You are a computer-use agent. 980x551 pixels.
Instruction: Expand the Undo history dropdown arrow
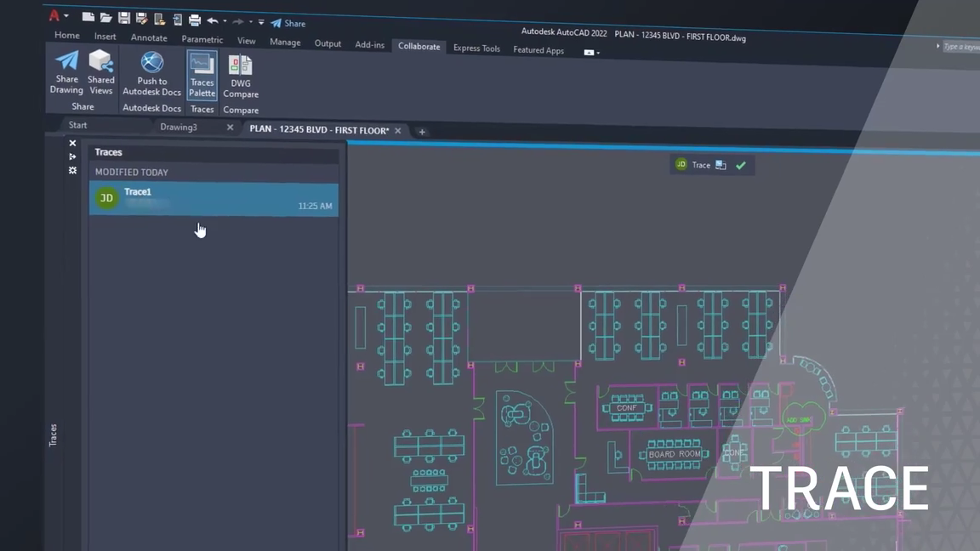click(225, 22)
